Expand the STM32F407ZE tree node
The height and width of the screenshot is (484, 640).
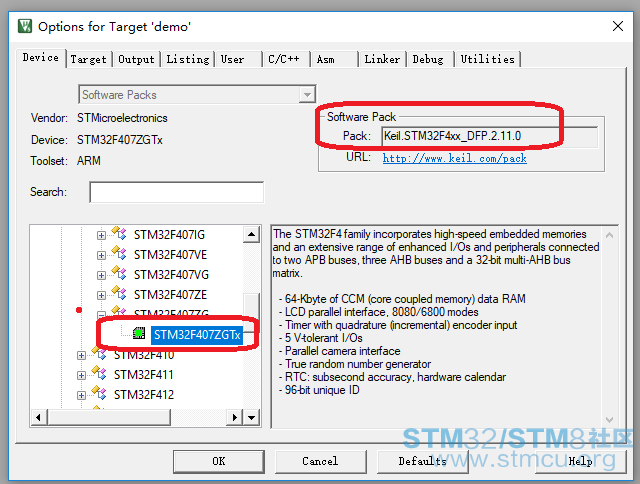[x=101, y=295]
